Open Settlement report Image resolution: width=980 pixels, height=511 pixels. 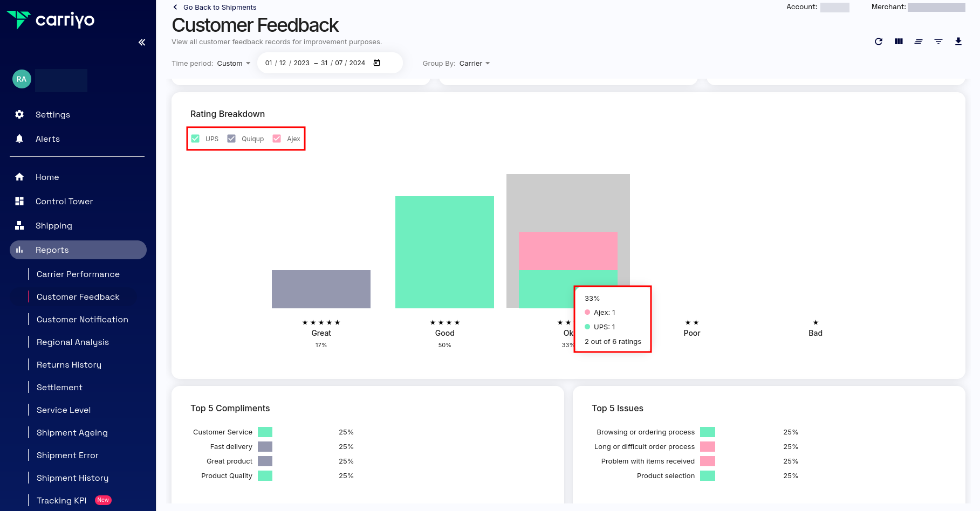pyautogui.click(x=59, y=387)
